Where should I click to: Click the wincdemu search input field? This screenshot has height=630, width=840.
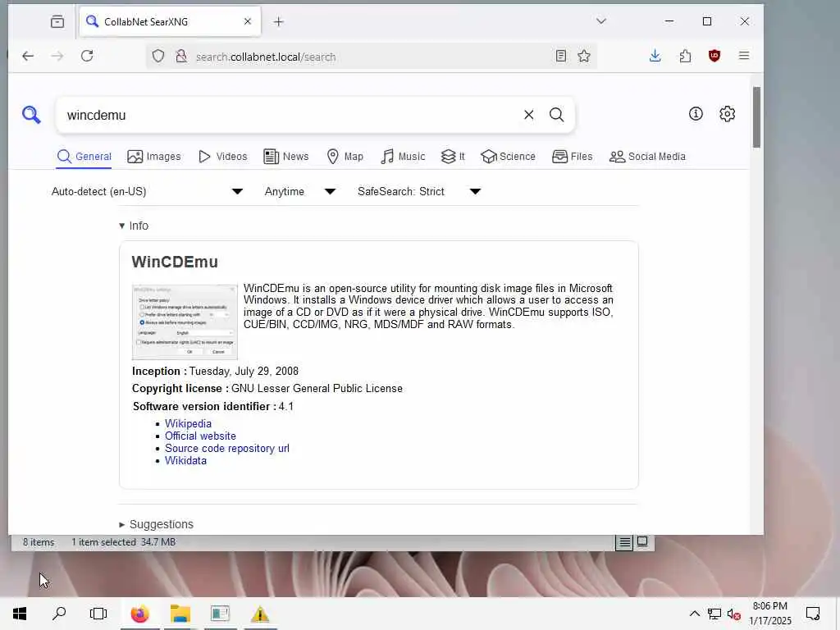pyautogui.click(x=290, y=115)
